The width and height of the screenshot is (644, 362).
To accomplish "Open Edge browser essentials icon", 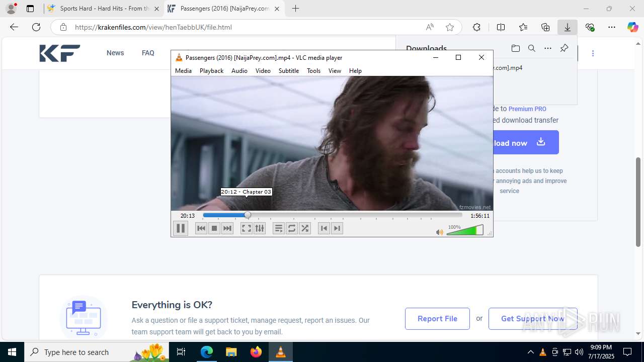I will pyautogui.click(x=590, y=27).
